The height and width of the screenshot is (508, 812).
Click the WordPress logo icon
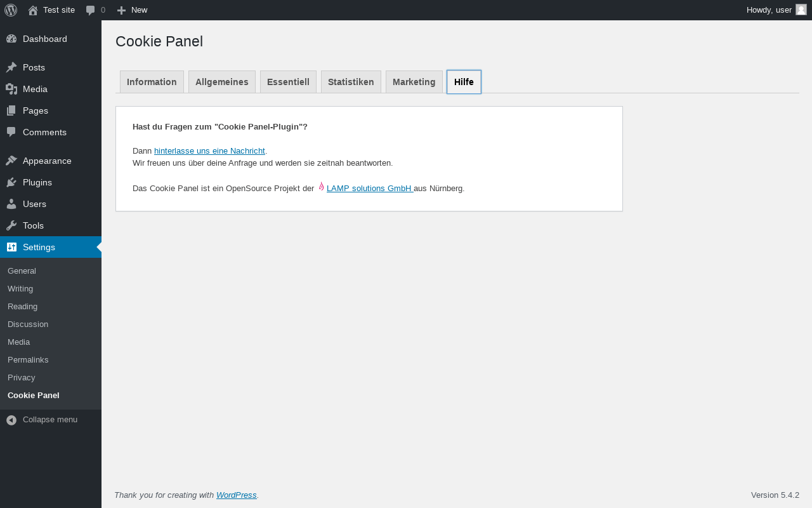(11, 10)
